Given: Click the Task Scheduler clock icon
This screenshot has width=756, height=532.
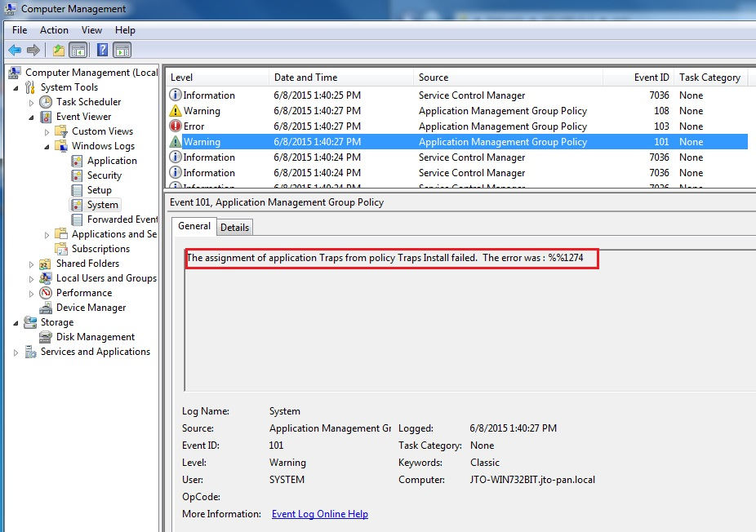Looking at the screenshot, I should click(46, 102).
